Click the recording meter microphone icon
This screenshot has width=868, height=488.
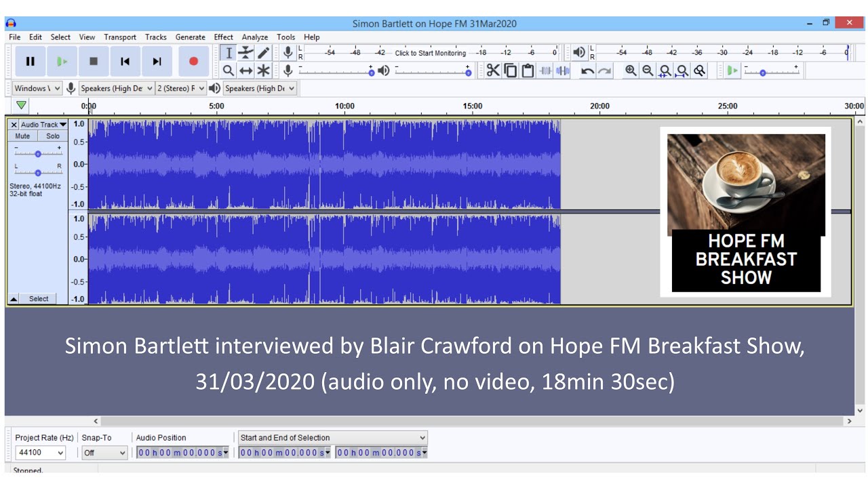pyautogui.click(x=288, y=52)
